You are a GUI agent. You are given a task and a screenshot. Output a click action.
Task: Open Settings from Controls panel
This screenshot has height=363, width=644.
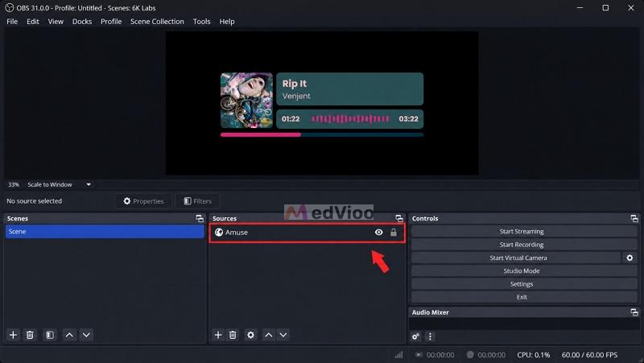[x=525, y=284]
